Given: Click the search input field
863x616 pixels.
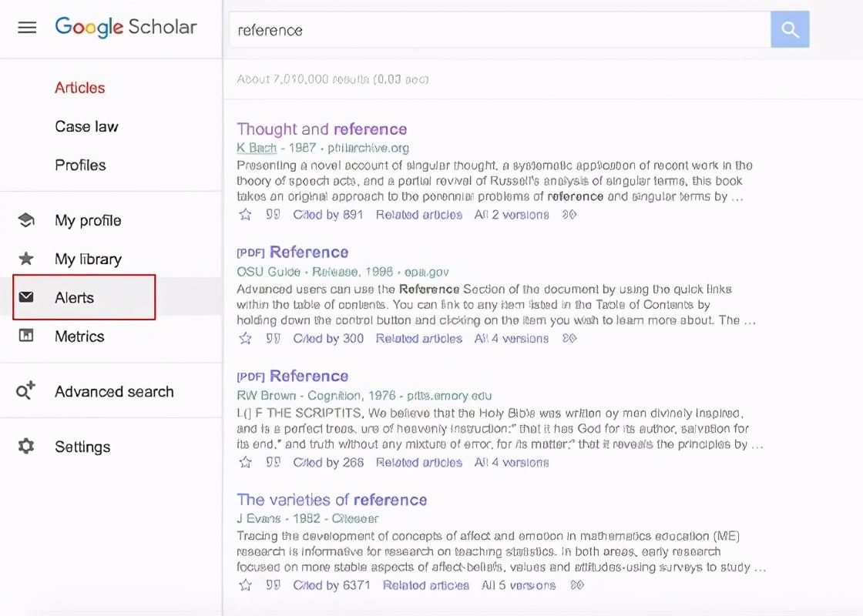Looking at the screenshot, I should point(499,30).
